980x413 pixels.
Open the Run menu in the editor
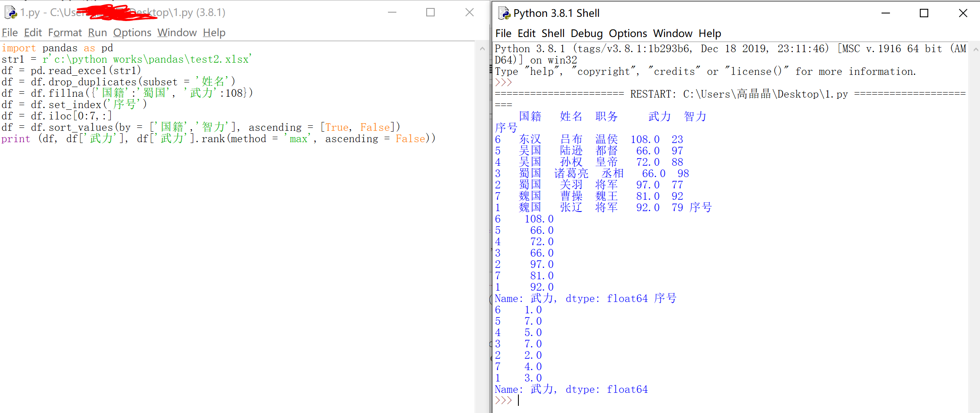pyautogui.click(x=97, y=33)
